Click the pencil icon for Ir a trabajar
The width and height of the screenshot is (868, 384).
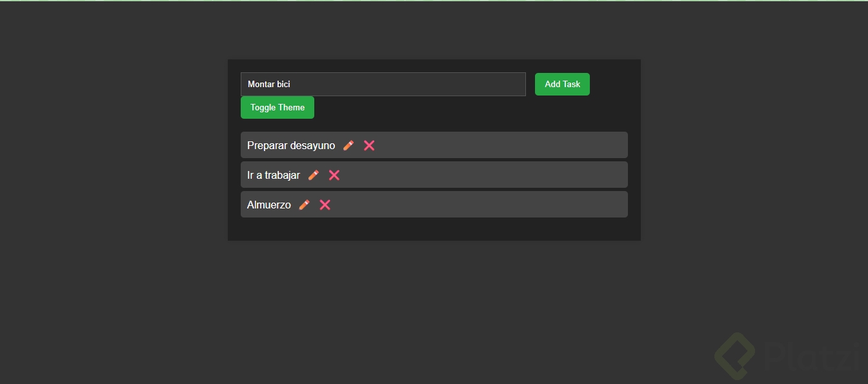314,175
